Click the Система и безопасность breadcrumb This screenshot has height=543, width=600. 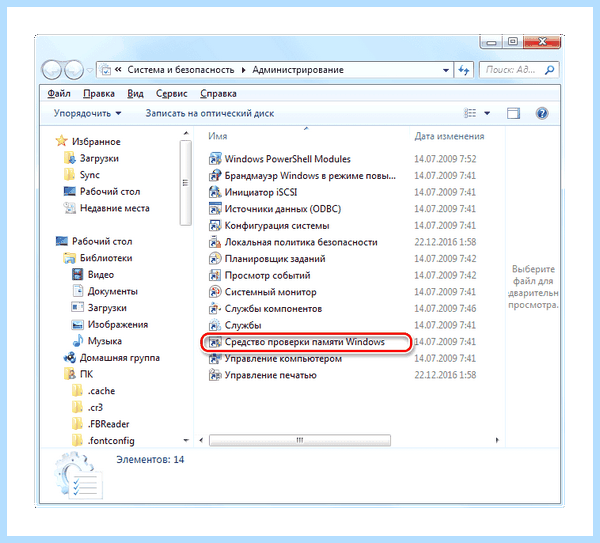point(181,70)
